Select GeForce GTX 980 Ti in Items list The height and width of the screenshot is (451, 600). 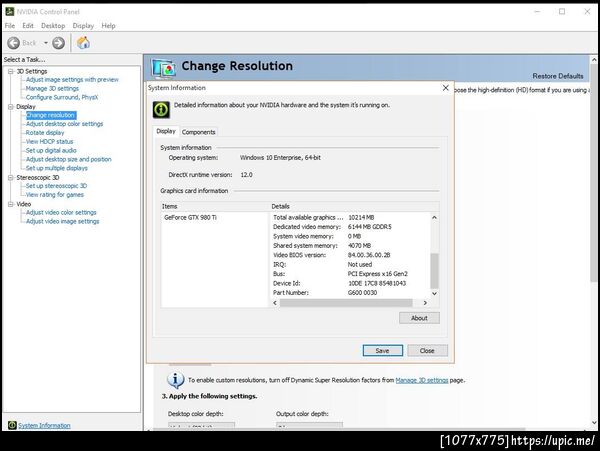coord(190,217)
